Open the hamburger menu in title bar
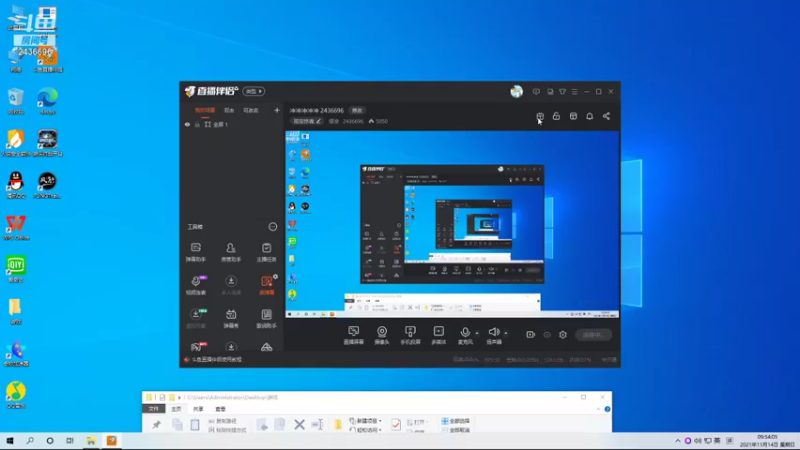The image size is (800, 450). click(574, 92)
